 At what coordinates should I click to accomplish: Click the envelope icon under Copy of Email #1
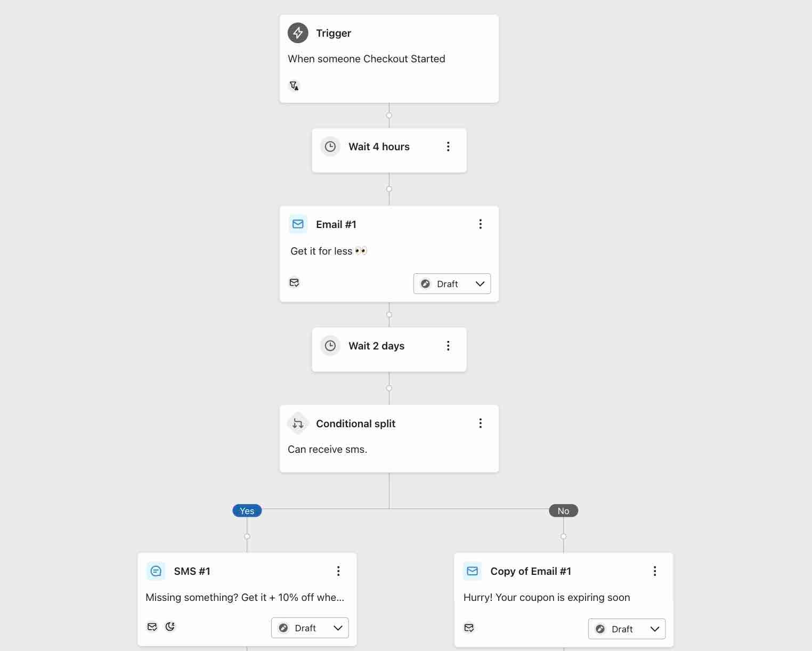[x=469, y=628]
